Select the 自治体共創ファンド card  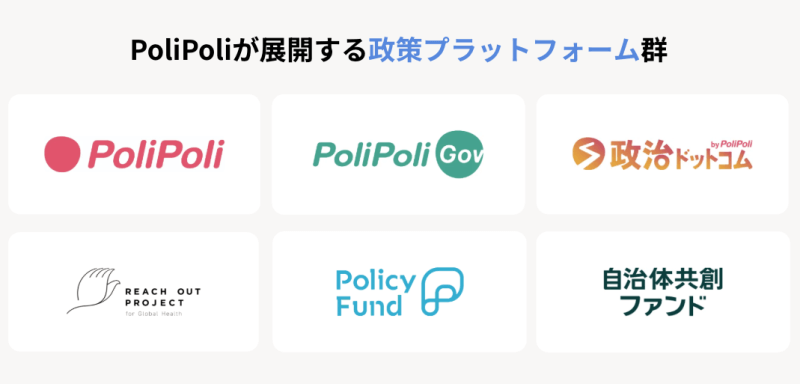pyautogui.click(x=663, y=292)
